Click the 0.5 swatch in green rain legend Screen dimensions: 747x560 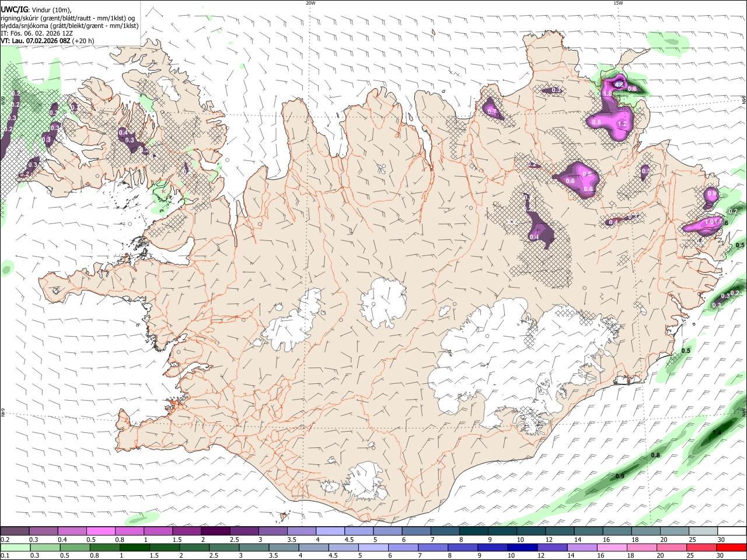(x=75, y=548)
